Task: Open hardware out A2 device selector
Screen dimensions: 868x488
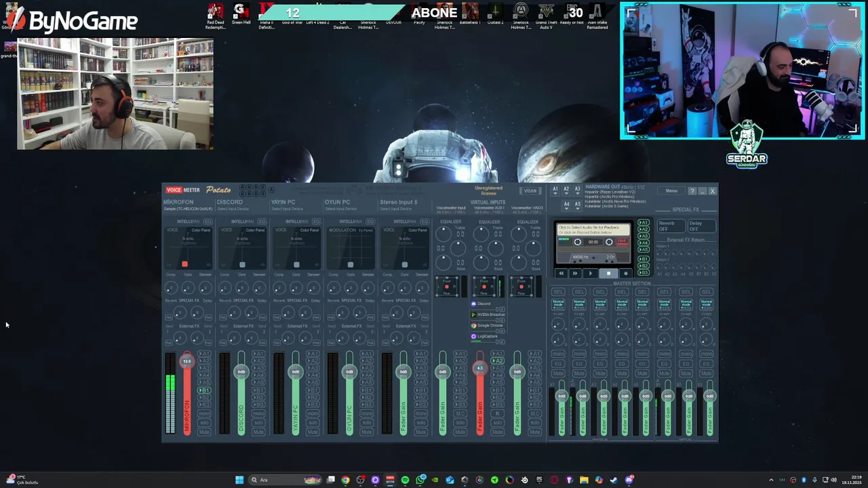Action: pyautogui.click(x=566, y=190)
